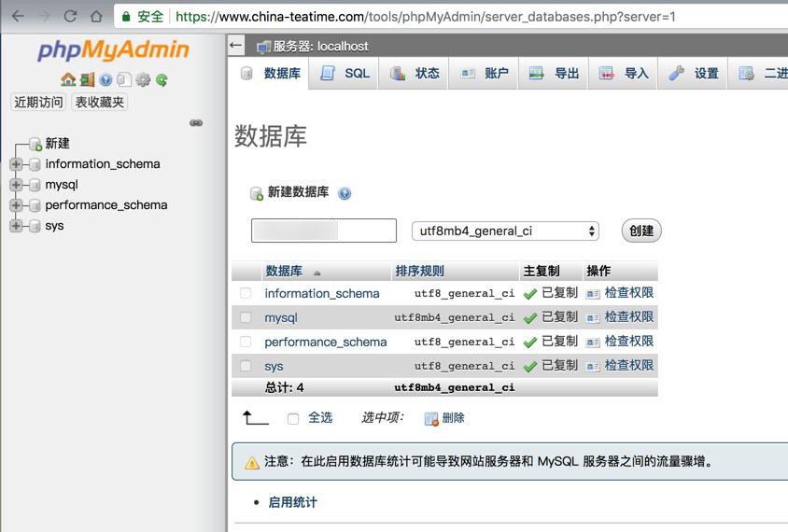Click the server icon beside localhost

coord(263,48)
